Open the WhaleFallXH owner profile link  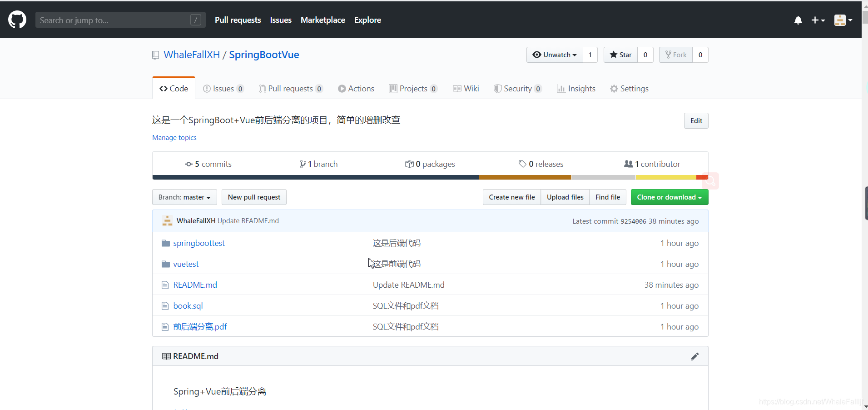[x=192, y=55]
